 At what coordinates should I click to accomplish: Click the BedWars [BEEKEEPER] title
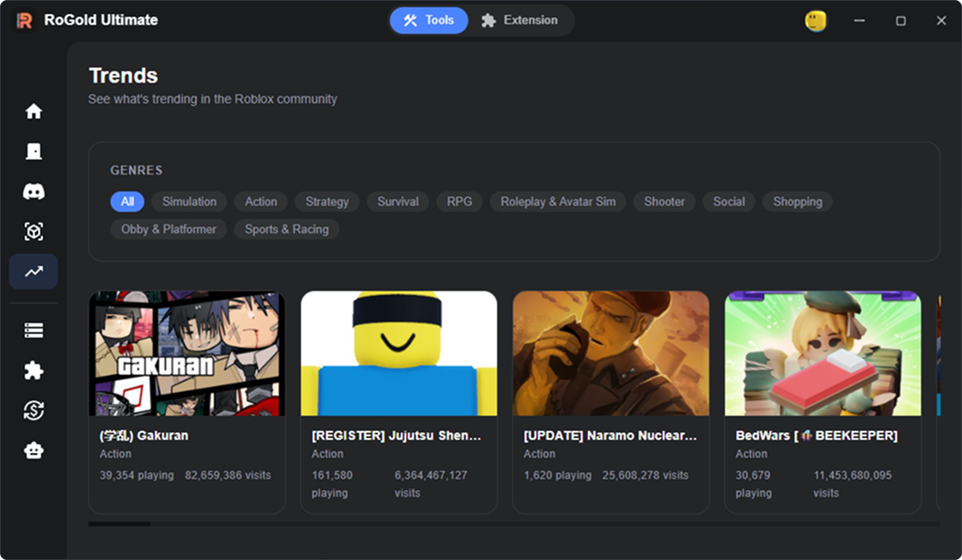[816, 435]
